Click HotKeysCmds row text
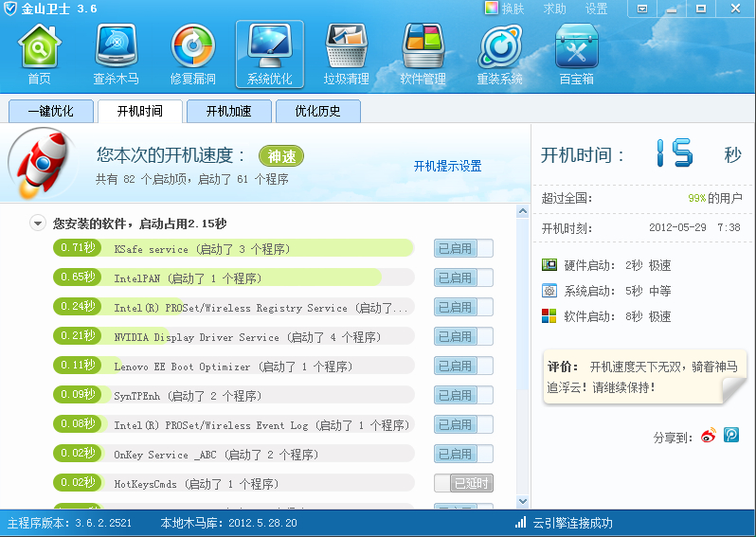Viewport: 756px width, 537px height. click(196, 484)
